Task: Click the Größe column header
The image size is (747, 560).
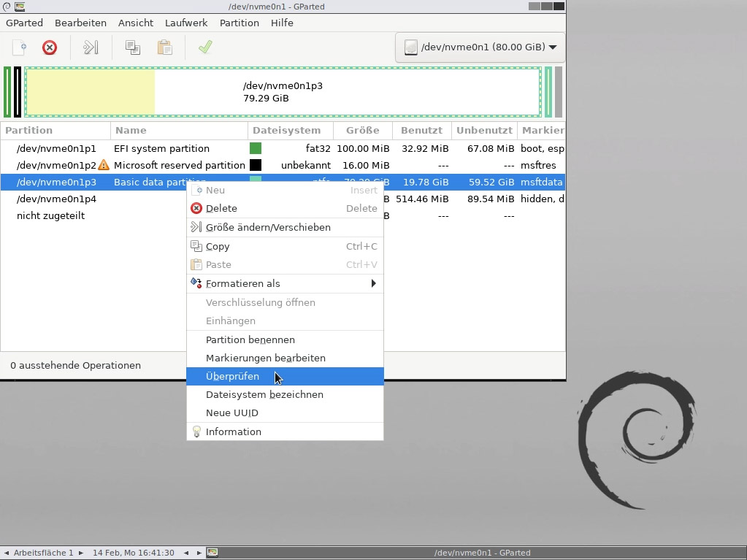Action: [x=362, y=130]
